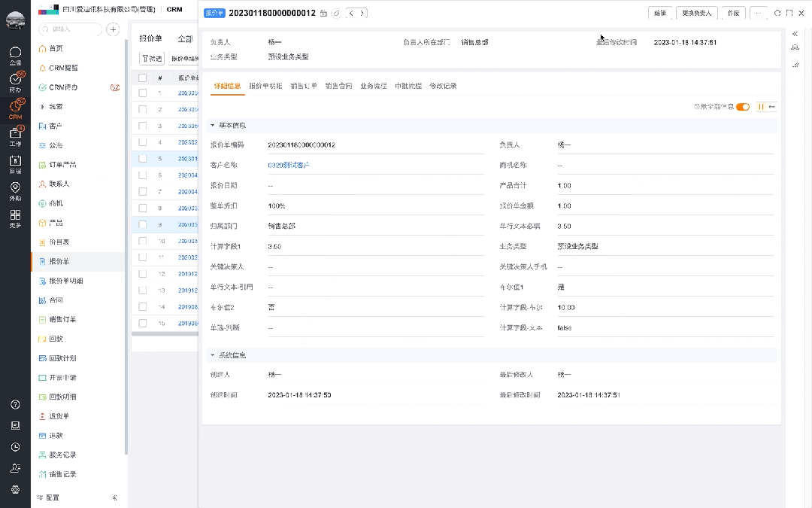Toggle the 显示全部信息 switch
The image size is (812, 508).
(743, 107)
